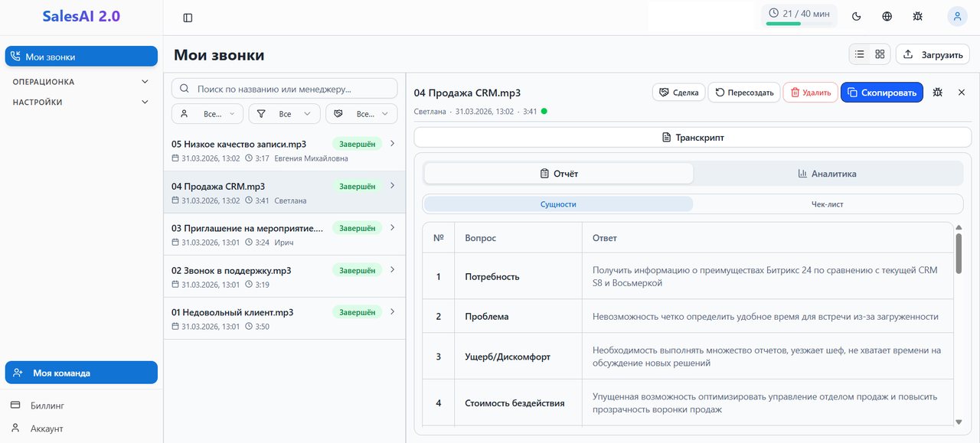Switch to the Аналитика tab
This screenshot has width=980, height=443.
[827, 174]
